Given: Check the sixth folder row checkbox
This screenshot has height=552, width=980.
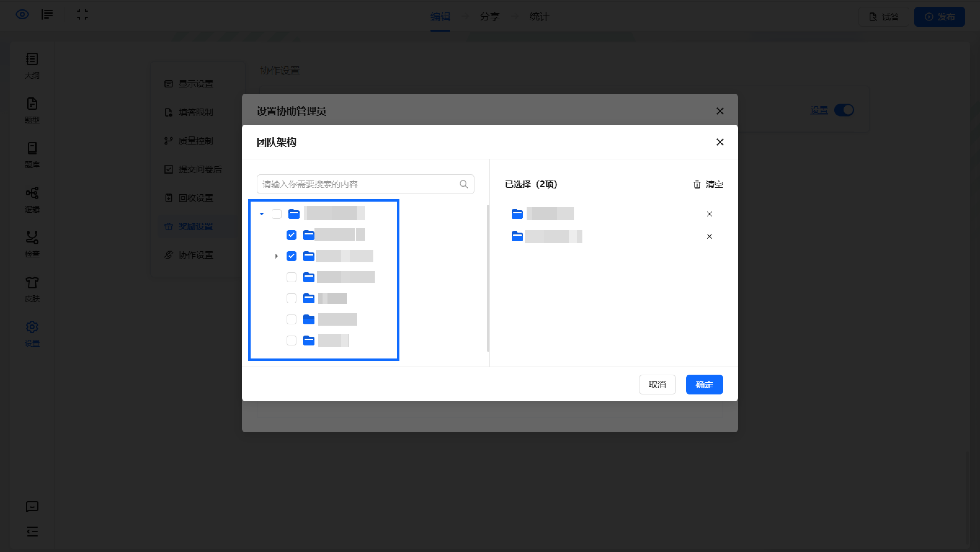Looking at the screenshot, I should (x=292, y=319).
